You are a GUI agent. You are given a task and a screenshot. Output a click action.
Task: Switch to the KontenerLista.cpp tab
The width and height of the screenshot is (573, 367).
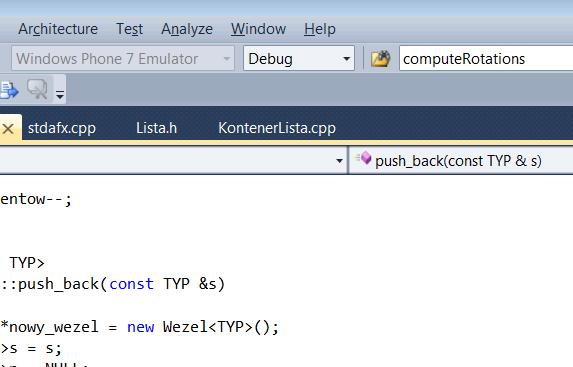click(277, 128)
